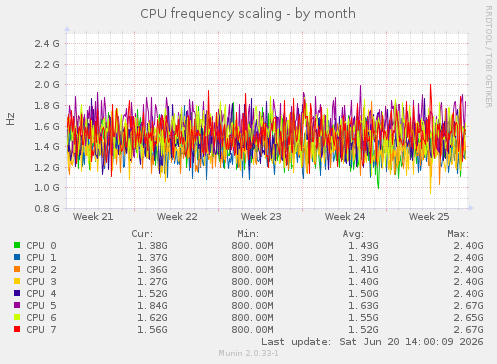This screenshot has height=364, width=497.
Task: Click the purple CPU 5 color swatch
Action: 17,305
